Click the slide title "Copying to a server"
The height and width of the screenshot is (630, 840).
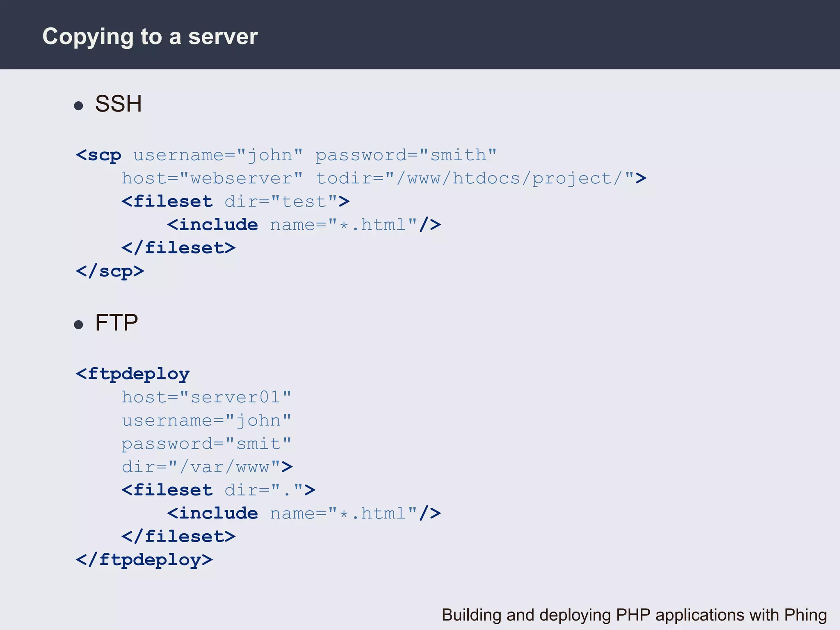click(x=150, y=37)
